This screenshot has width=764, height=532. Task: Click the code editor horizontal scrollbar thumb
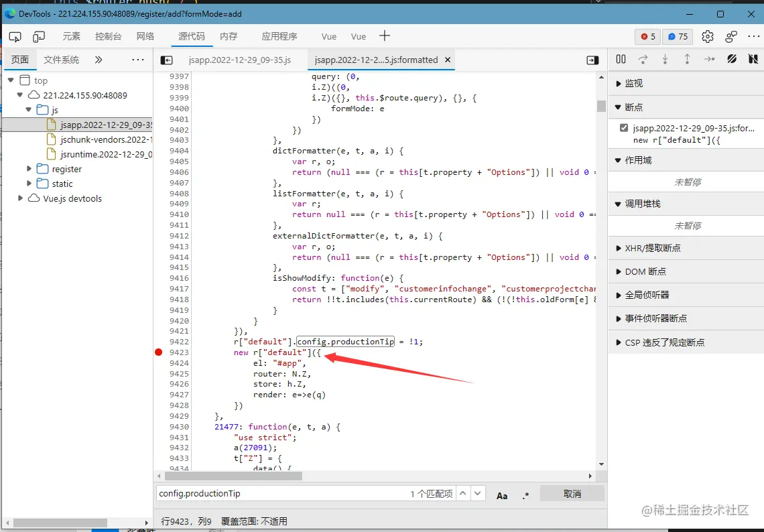[x=233, y=476]
